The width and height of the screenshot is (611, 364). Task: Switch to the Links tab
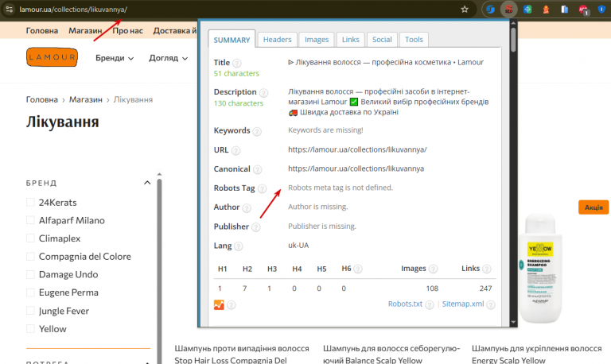(350, 39)
